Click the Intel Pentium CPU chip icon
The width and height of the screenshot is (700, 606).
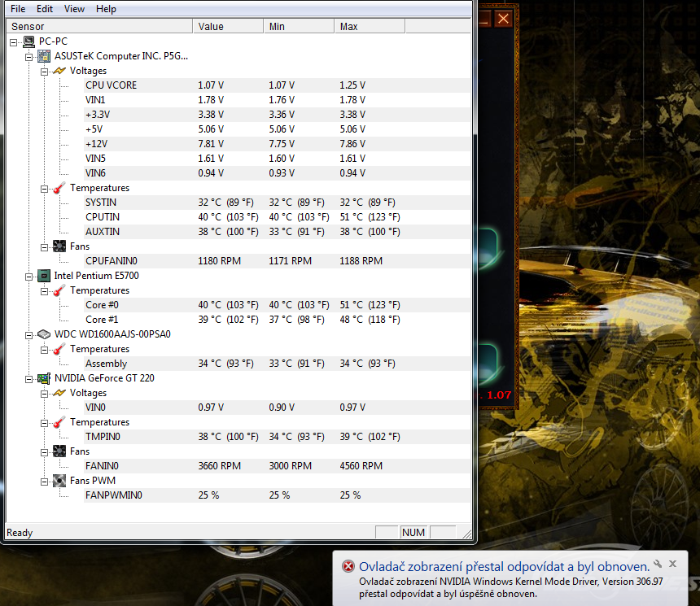coord(44,276)
